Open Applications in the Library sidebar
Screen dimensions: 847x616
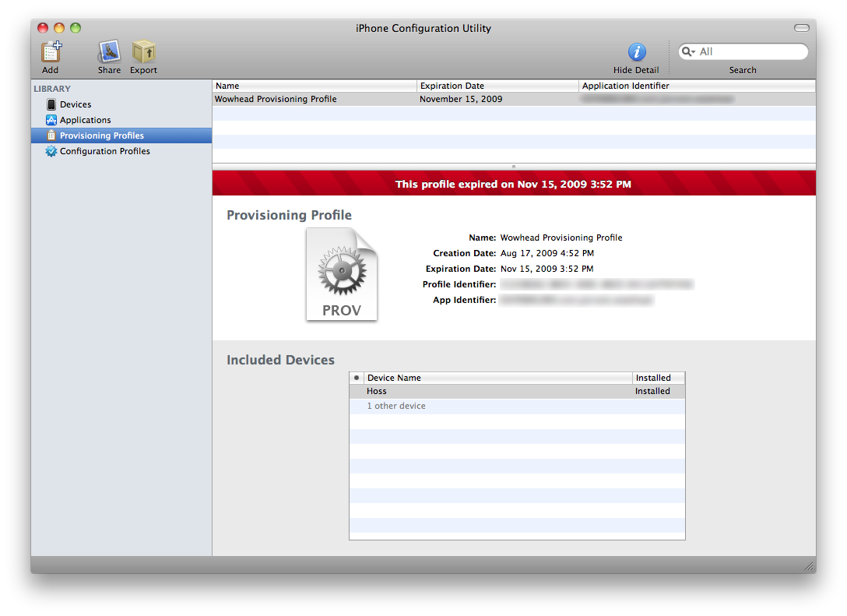click(85, 120)
